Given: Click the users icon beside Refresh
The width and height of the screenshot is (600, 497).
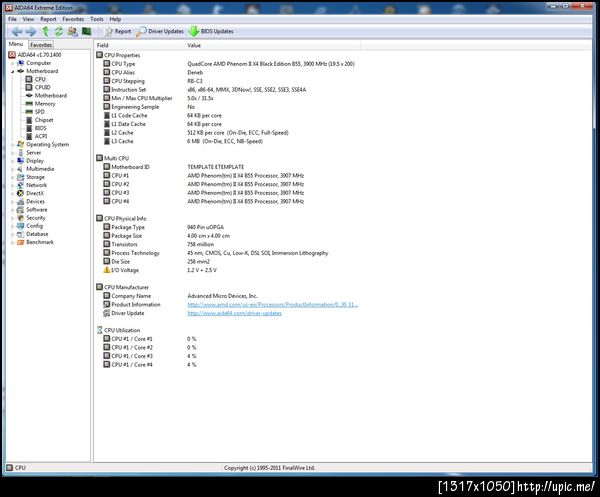Looking at the screenshot, I should [x=72, y=31].
